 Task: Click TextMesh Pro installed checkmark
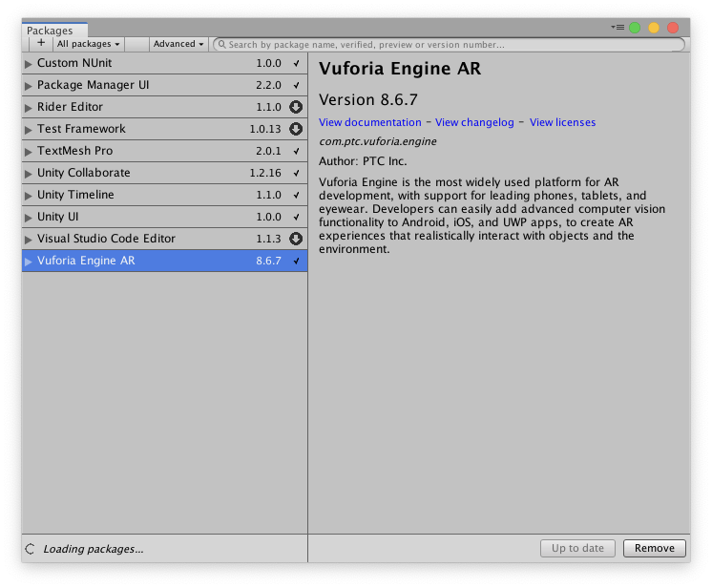pyautogui.click(x=297, y=151)
